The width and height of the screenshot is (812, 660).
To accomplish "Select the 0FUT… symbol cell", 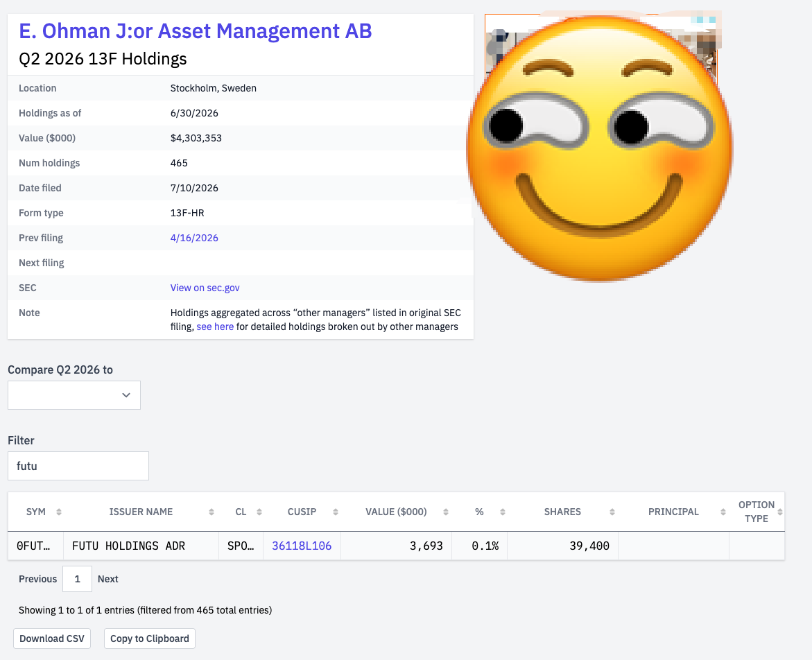I will pos(36,546).
